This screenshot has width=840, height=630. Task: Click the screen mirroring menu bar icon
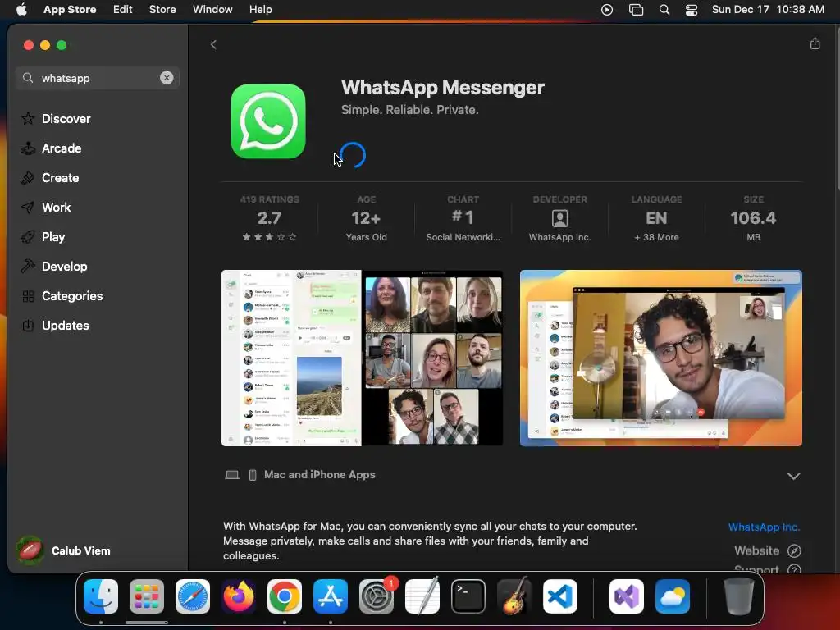pos(636,9)
